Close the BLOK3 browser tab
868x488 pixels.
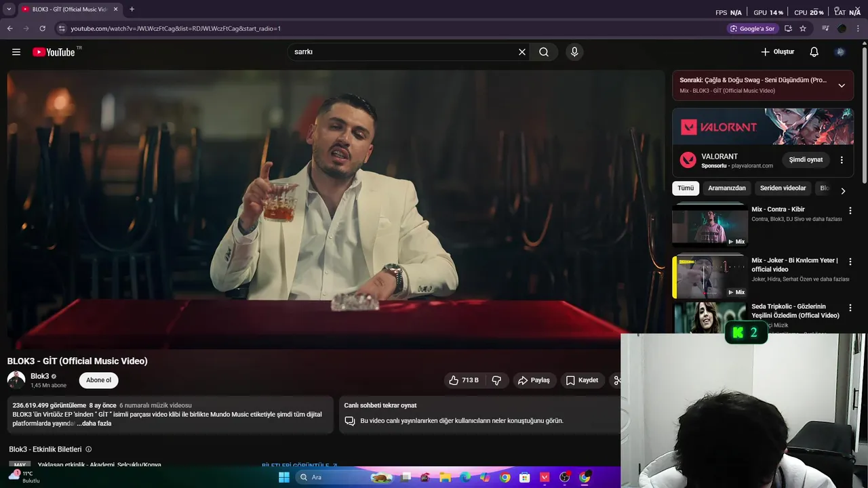[115, 9]
